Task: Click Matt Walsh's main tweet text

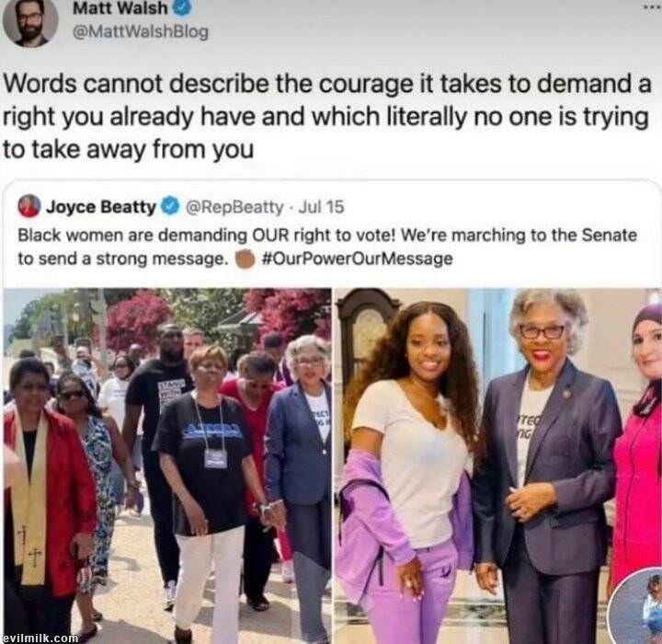Action: point(326,117)
